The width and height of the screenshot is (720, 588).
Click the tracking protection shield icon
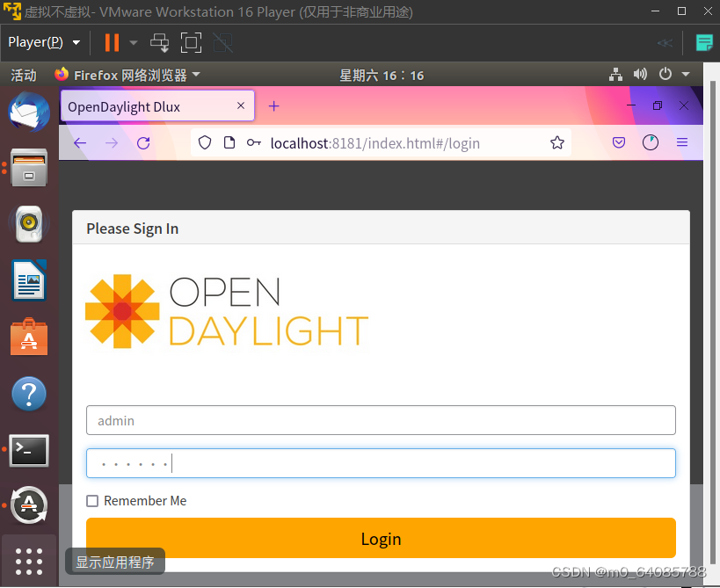pyautogui.click(x=205, y=142)
